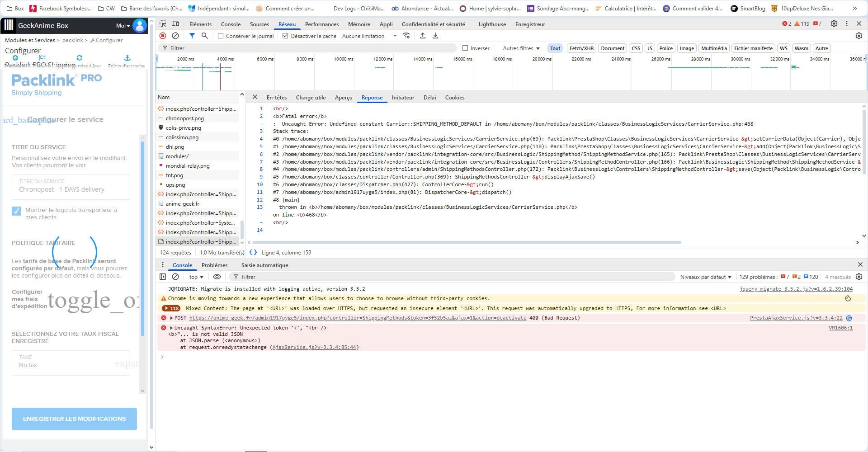The height and width of the screenshot is (452, 868).
Task: Open Niveaux par défaut dropdown
Action: click(706, 277)
